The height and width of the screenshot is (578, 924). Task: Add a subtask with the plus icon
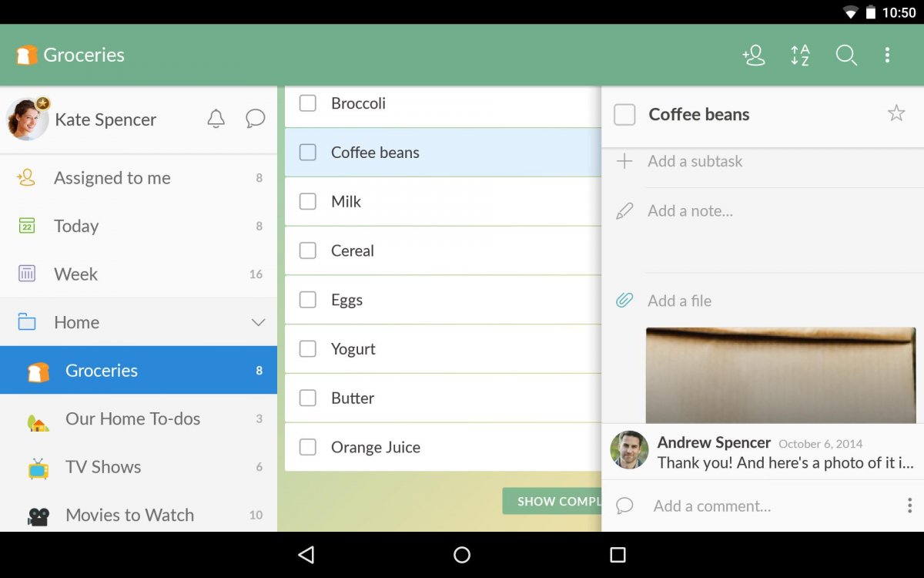tap(624, 161)
